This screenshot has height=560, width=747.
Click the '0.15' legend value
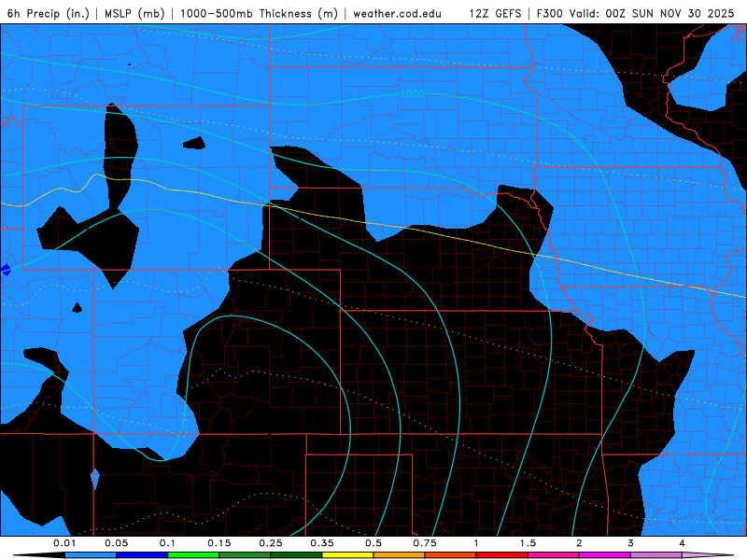219,543
